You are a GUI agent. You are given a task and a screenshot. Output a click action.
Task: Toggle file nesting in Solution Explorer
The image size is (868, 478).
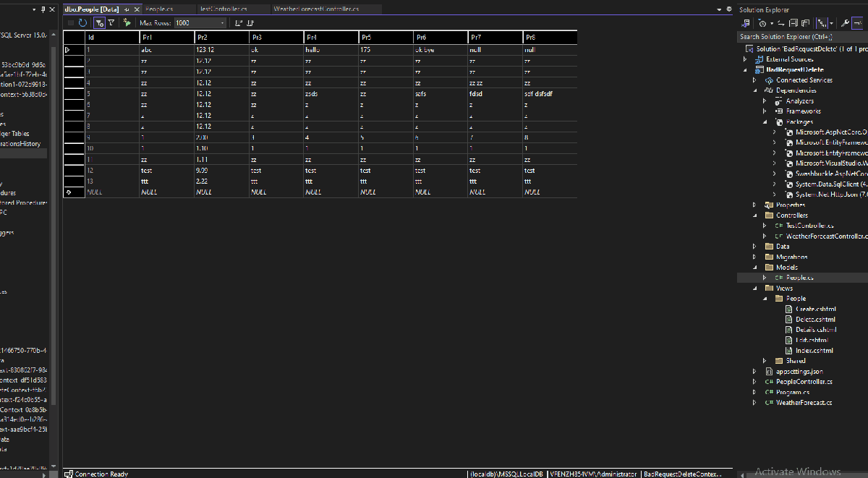point(822,23)
